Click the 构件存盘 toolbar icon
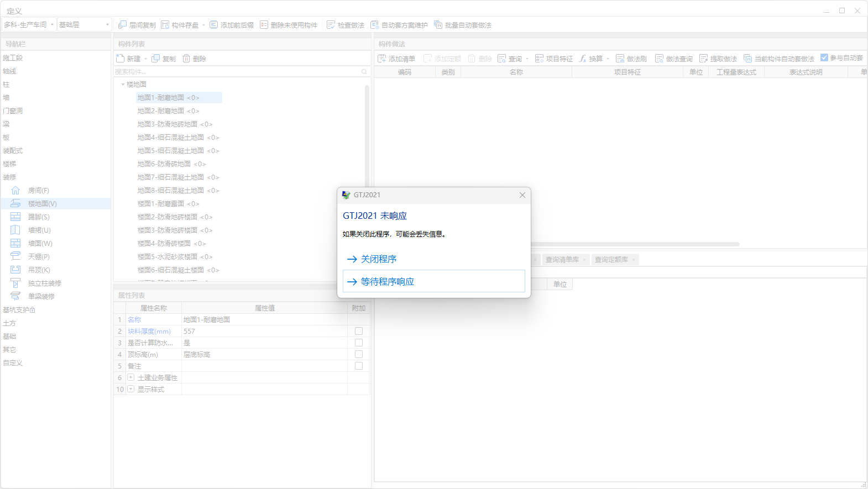868x489 pixels. click(165, 25)
